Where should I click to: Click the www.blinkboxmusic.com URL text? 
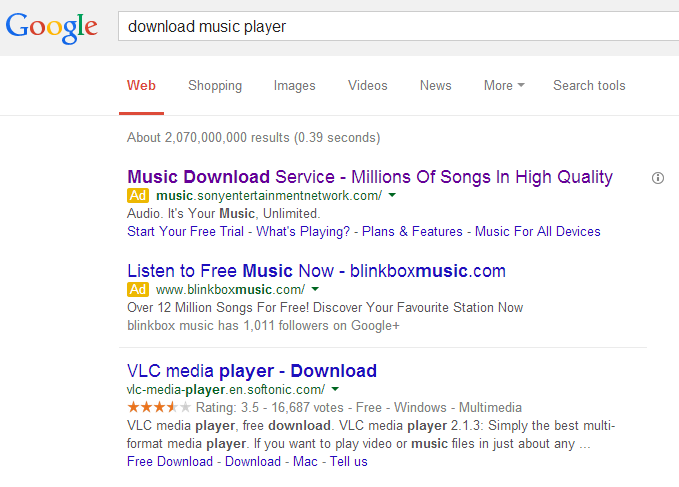click(230, 289)
